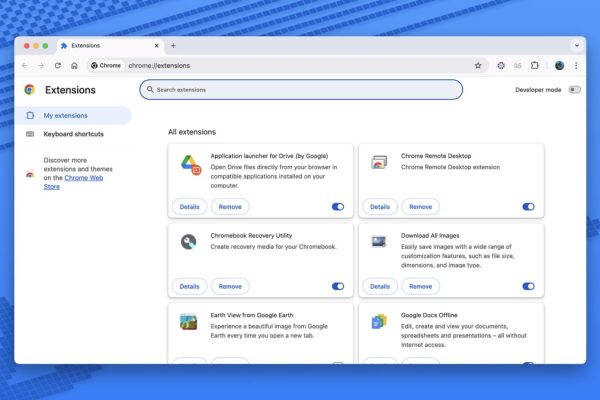Open Details for Chromebook Recovery Utility
Image resolution: width=600 pixels, height=400 pixels.
[189, 286]
